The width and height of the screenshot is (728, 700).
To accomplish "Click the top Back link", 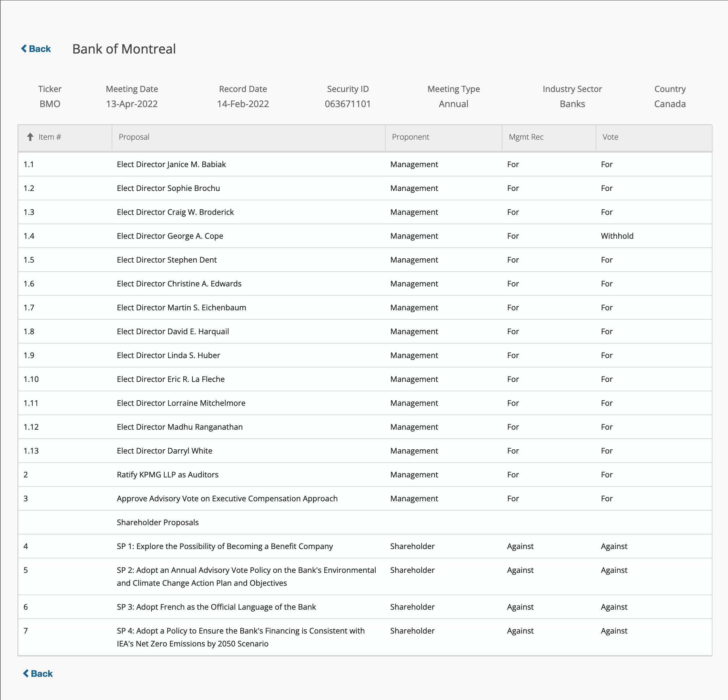I will (x=39, y=49).
